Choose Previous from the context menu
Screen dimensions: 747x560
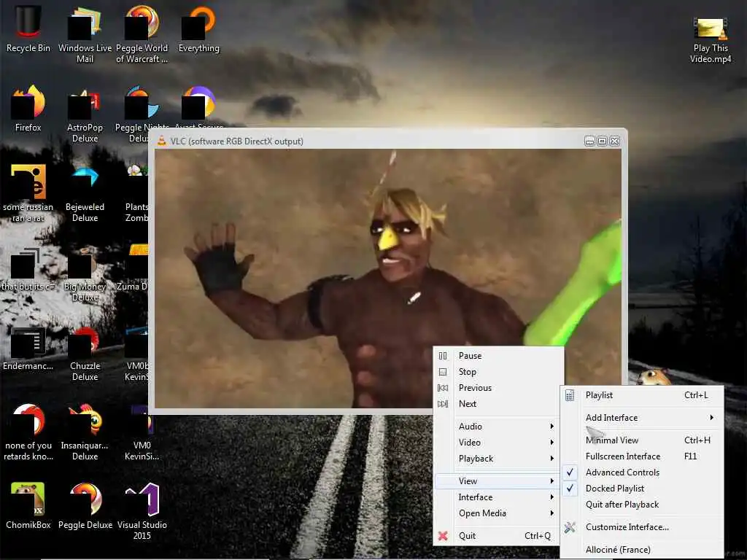tap(498, 388)
